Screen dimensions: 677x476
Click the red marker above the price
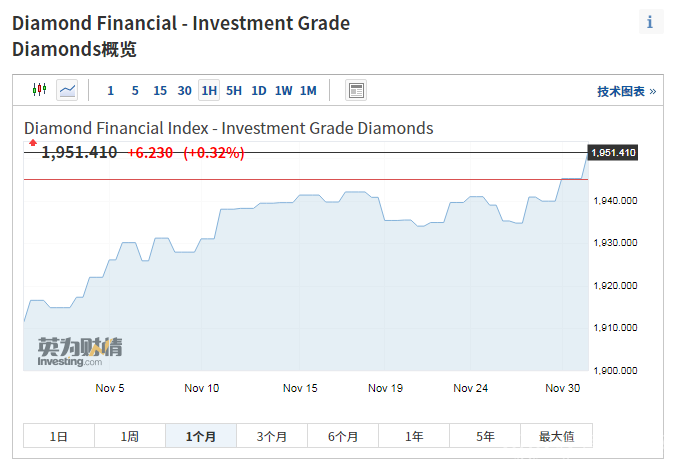coord(32,143)
